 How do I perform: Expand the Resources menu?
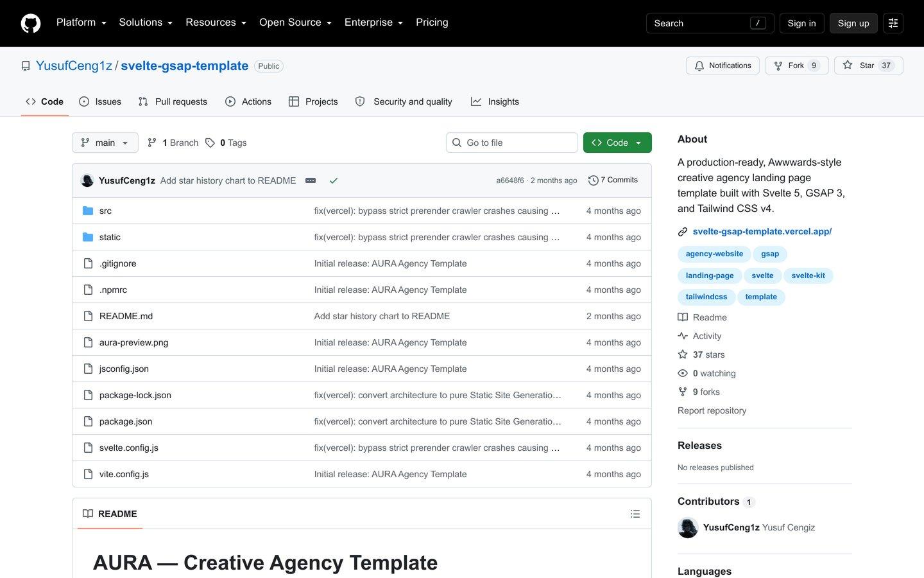pyautogui.click(x=216, y=22)
